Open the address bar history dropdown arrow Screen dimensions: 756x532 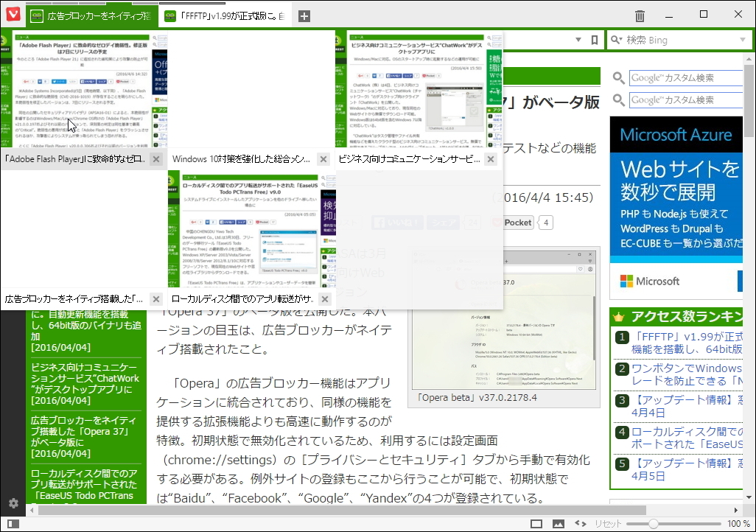[x=578, y=40]
